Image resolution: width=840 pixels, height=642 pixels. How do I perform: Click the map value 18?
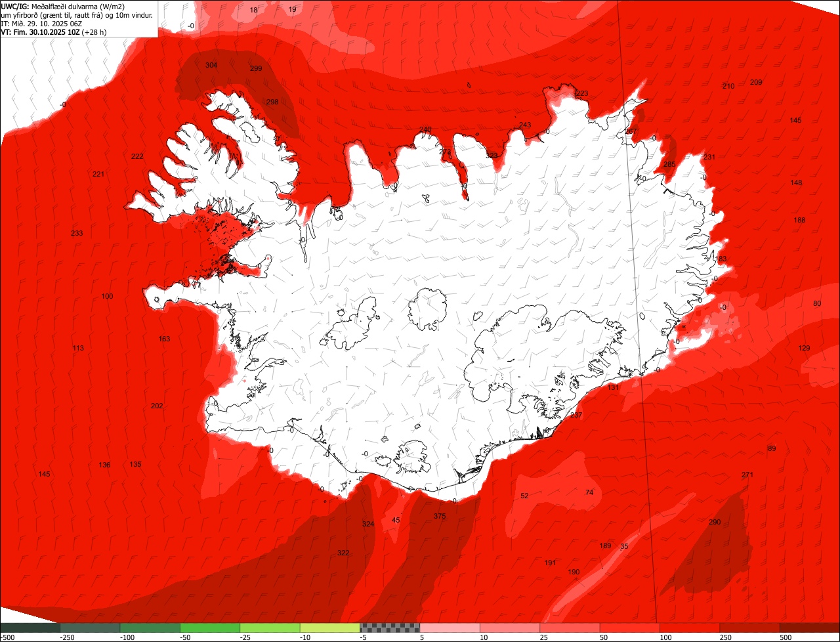click(x=254, y=10)
